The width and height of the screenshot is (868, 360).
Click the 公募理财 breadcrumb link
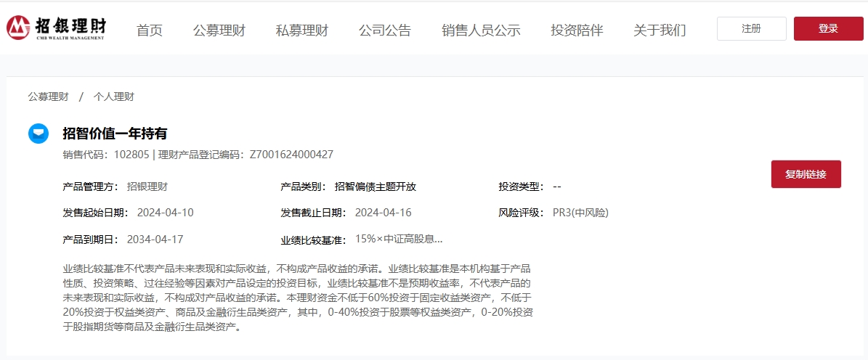click(48, 97)
